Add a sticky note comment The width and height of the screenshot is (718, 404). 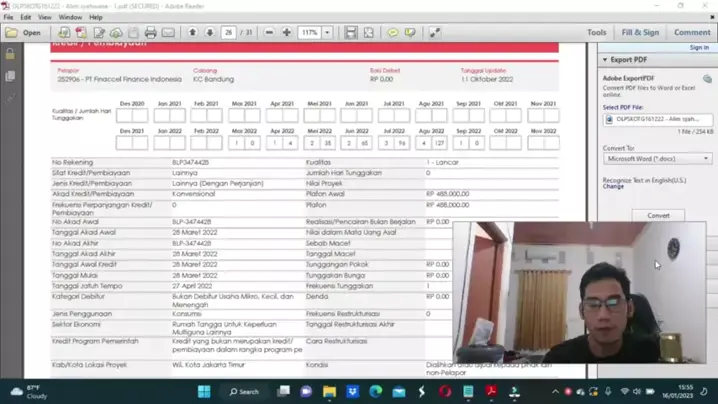tap(393, 33)
